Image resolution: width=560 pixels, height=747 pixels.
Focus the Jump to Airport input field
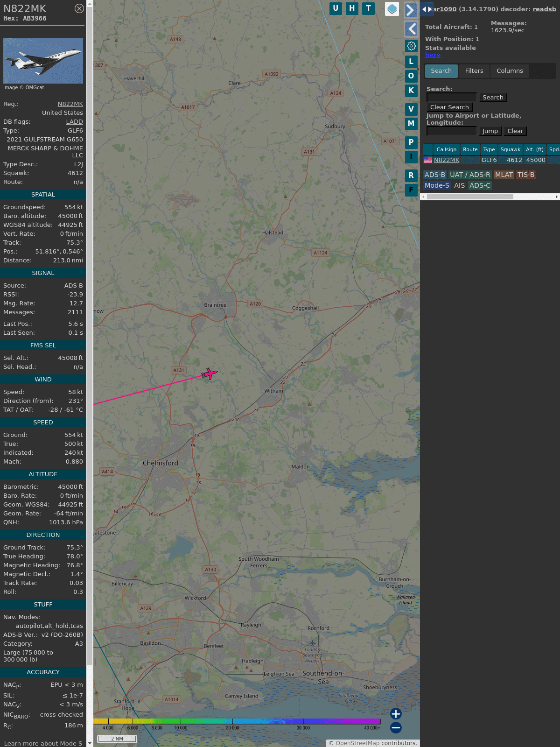[451, 131]
